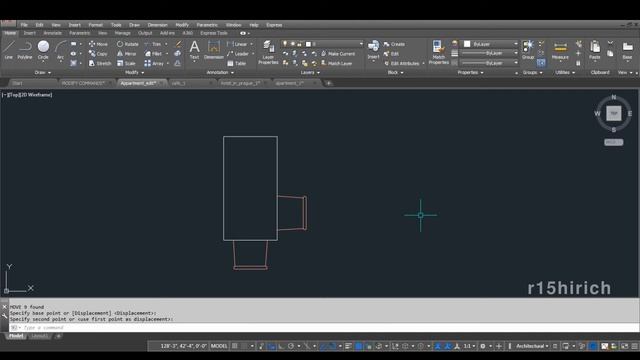Open the Express menu

[274, 25]
